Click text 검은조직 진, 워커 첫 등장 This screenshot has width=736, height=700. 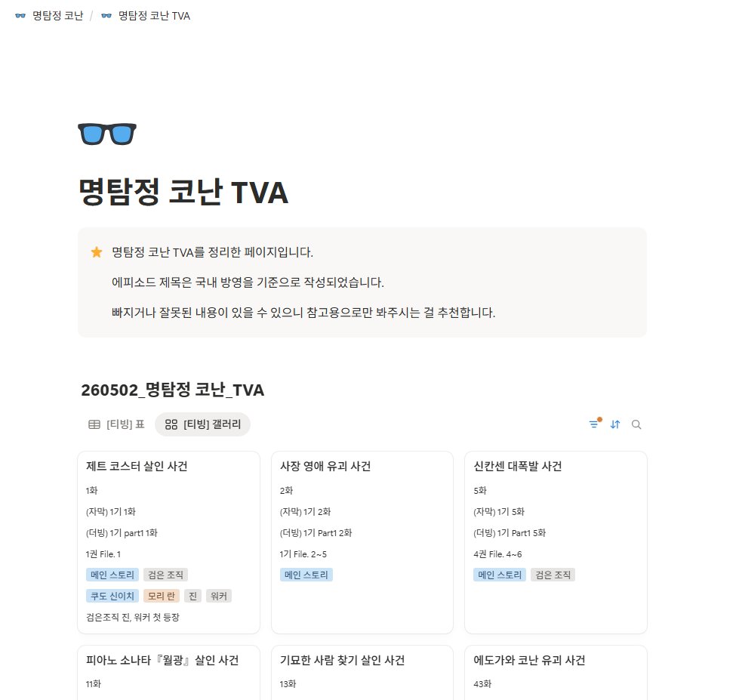click(132, 617)
